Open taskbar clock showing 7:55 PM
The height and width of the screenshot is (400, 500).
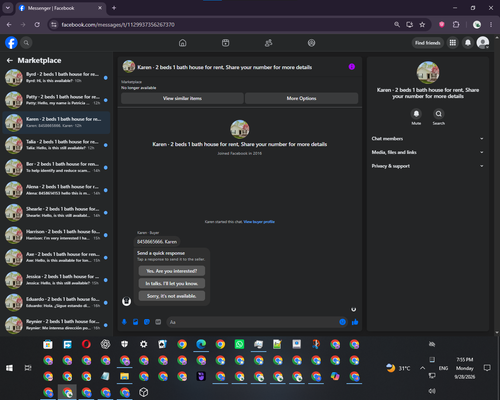465,368
